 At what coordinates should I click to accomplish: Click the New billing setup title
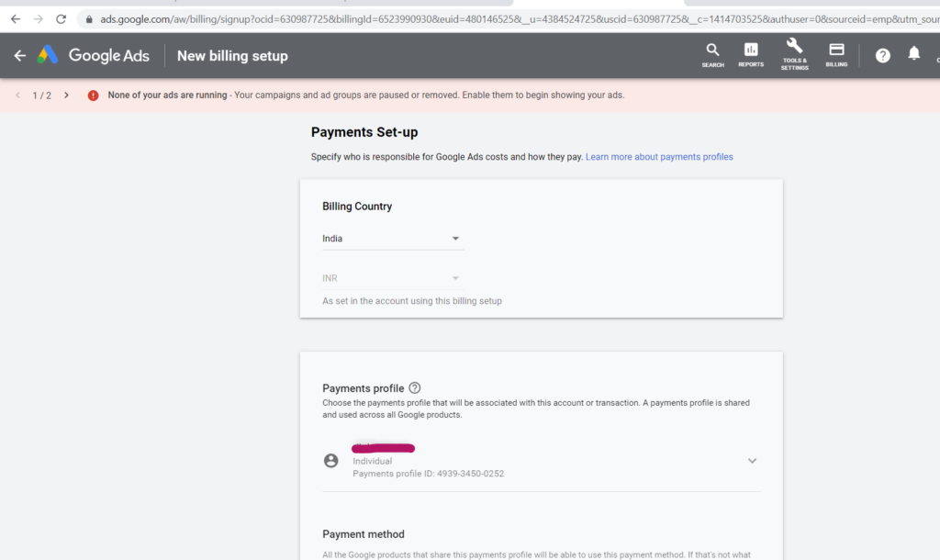(x=232, y=56)
